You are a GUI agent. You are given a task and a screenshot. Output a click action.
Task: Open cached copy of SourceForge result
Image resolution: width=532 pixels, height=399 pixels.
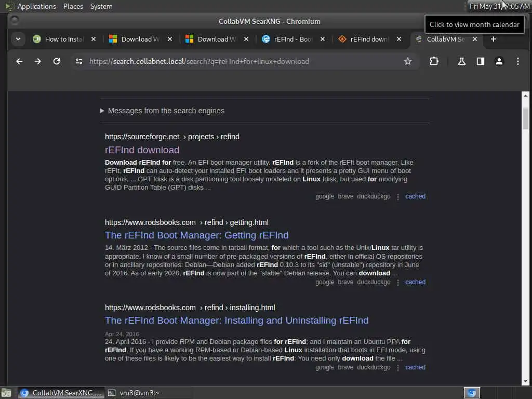pyautogui.click(x=415, y=196)
